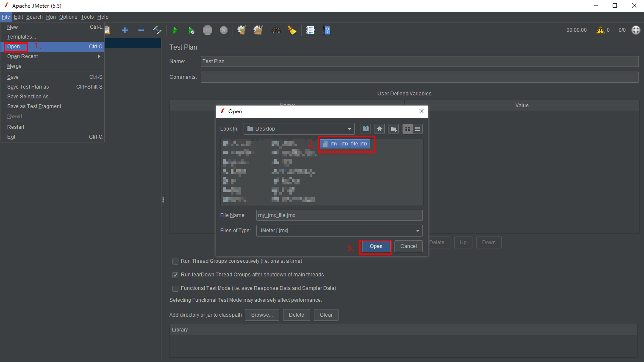Select New from the File menu
Viewport: 644px width, 362px height.
(53, 27)
